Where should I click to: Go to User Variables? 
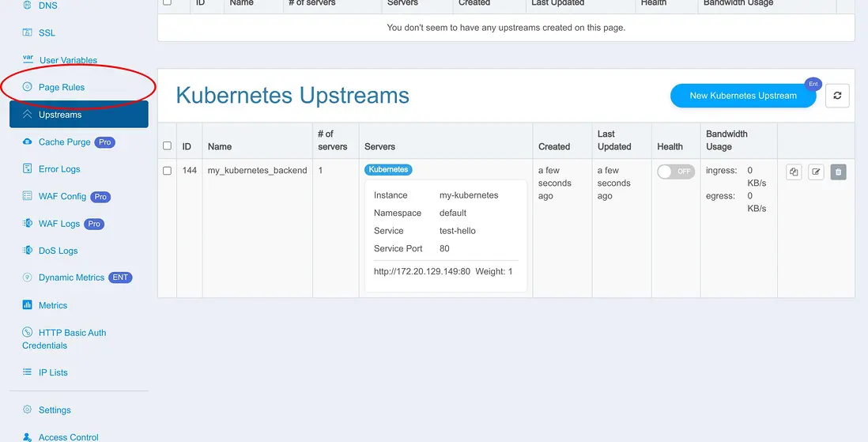(68, 60)
